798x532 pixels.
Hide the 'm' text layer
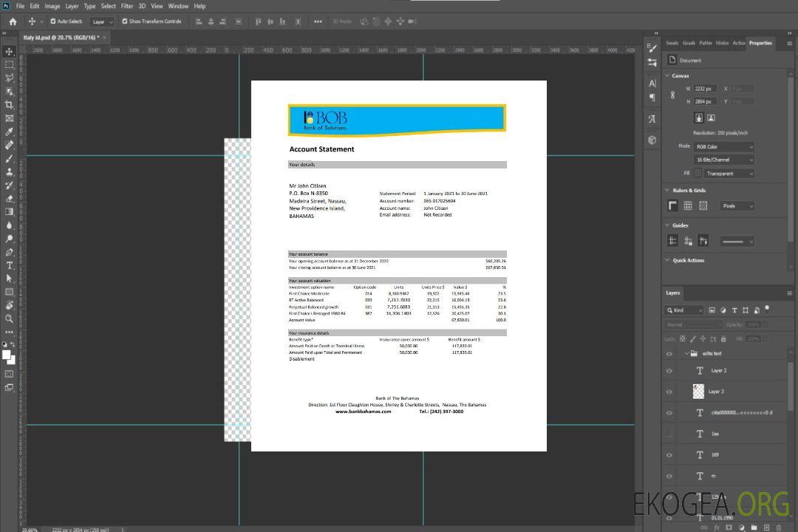coord(669,476)
